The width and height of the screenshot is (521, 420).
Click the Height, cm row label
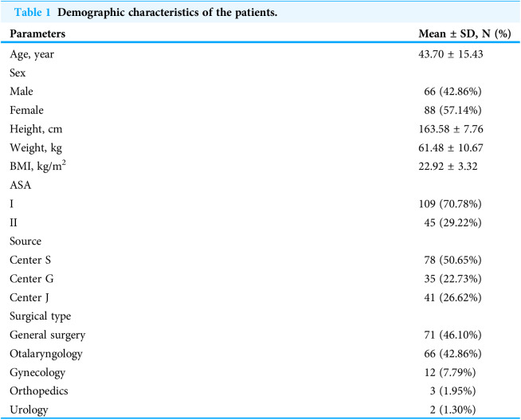[36, 129]
